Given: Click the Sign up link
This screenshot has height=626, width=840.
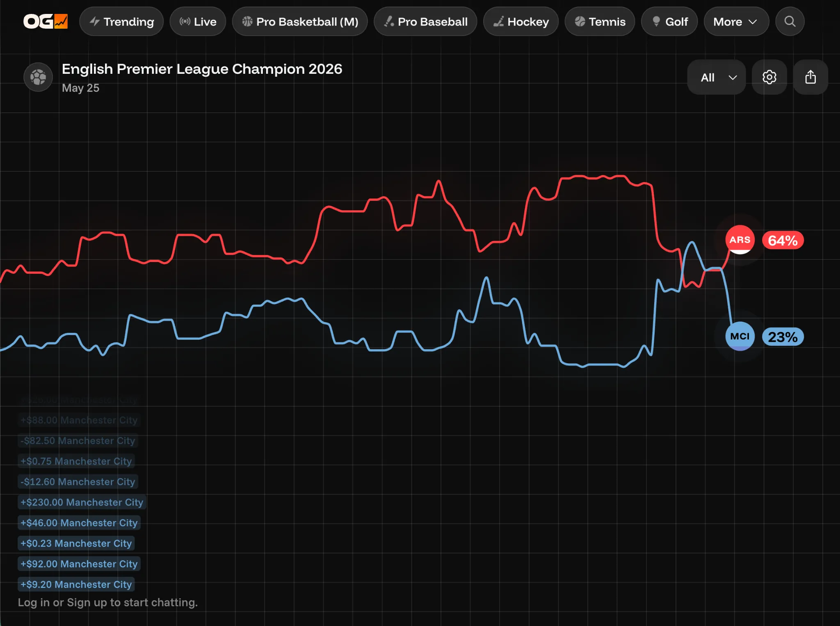Looking at the screenshot, I should click(87, 603).
